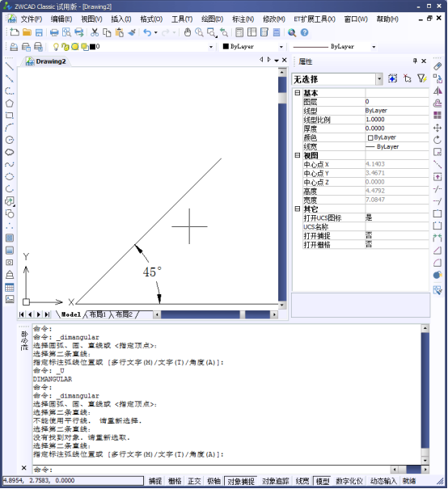Click the command line input field
The width and height of the screenshot is (448, 489).
(212, 470)
